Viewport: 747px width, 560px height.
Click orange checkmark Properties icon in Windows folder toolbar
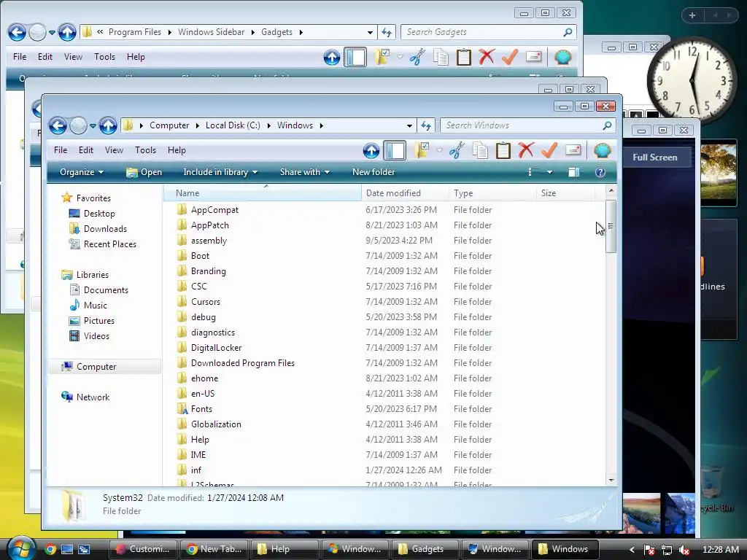coord(549,150)
